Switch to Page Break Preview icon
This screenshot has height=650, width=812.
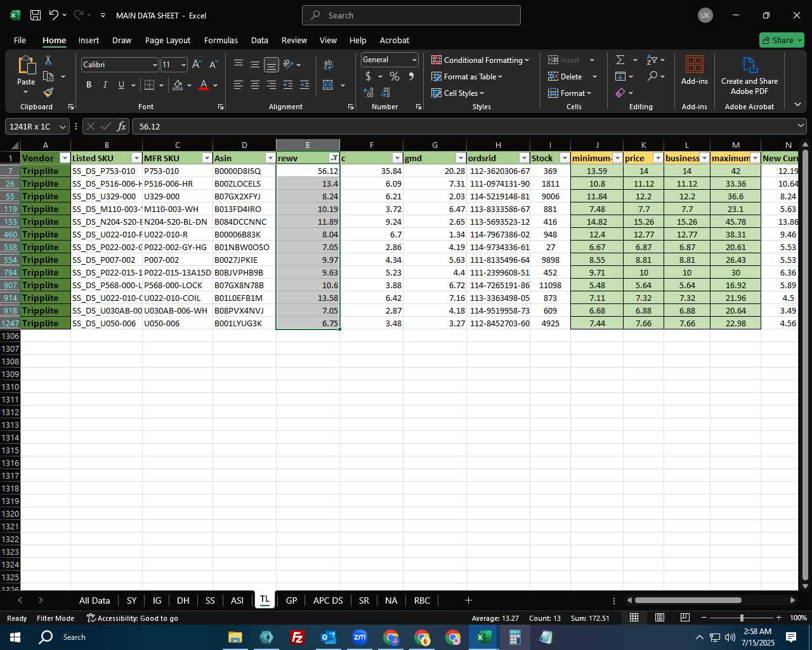pos(685,618)
